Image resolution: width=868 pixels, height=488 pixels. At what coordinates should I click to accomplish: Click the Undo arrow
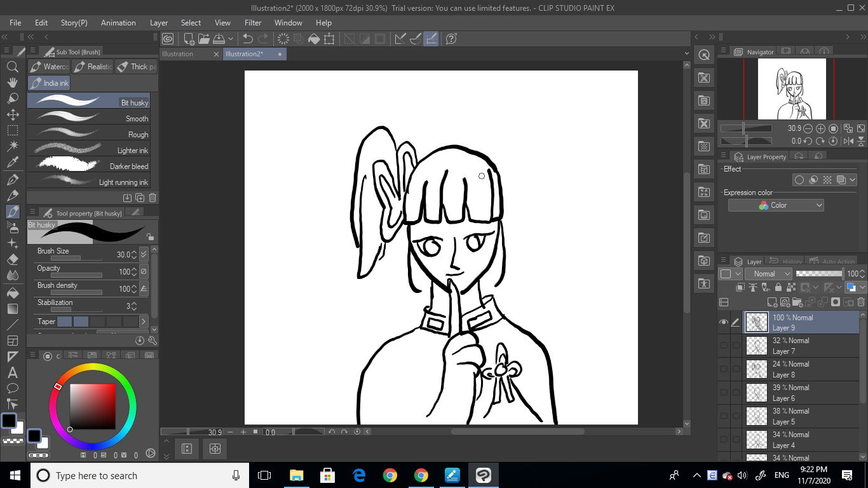click(x=248, y=39)
